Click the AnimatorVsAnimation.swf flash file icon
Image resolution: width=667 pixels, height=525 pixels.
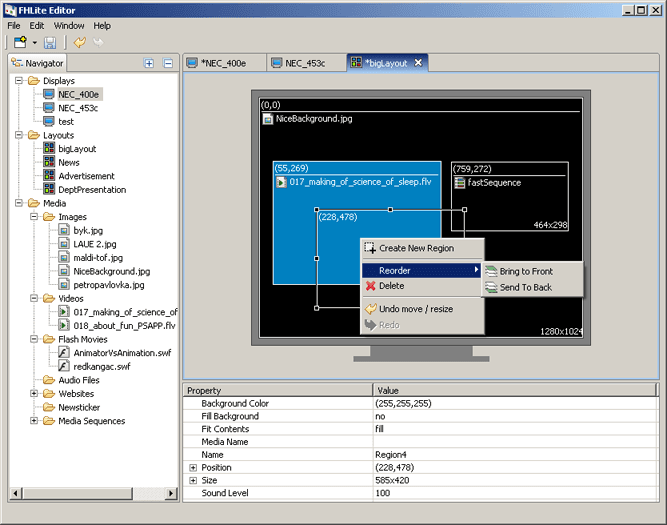pyautogui.click(x=64, y=352)
